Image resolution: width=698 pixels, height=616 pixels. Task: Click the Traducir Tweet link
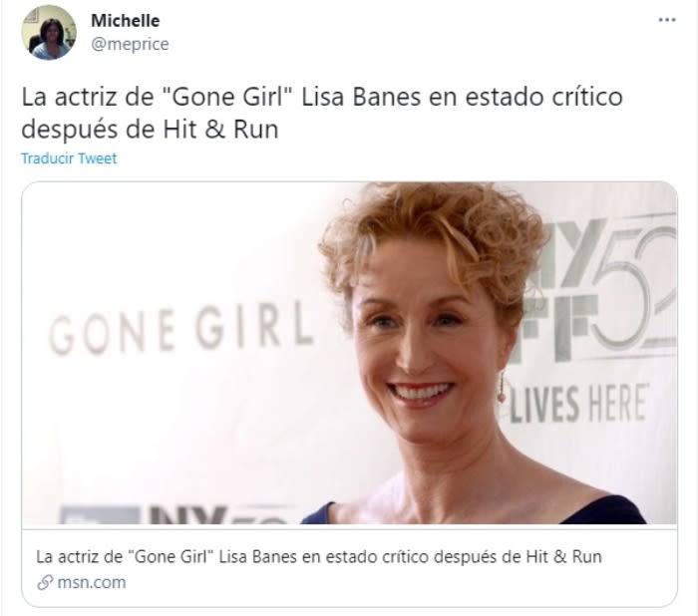(x=69, y=158)
